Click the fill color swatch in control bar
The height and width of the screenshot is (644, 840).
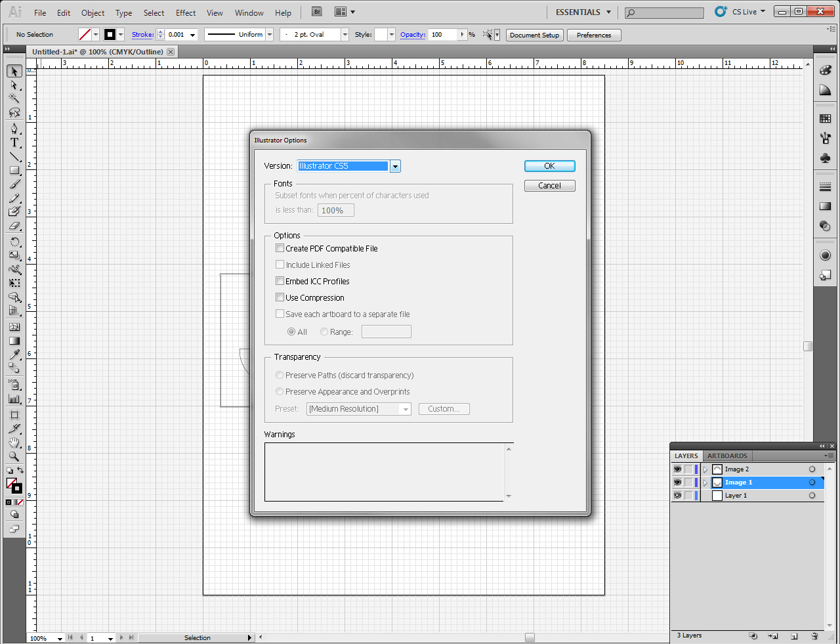tap(85, 35)
